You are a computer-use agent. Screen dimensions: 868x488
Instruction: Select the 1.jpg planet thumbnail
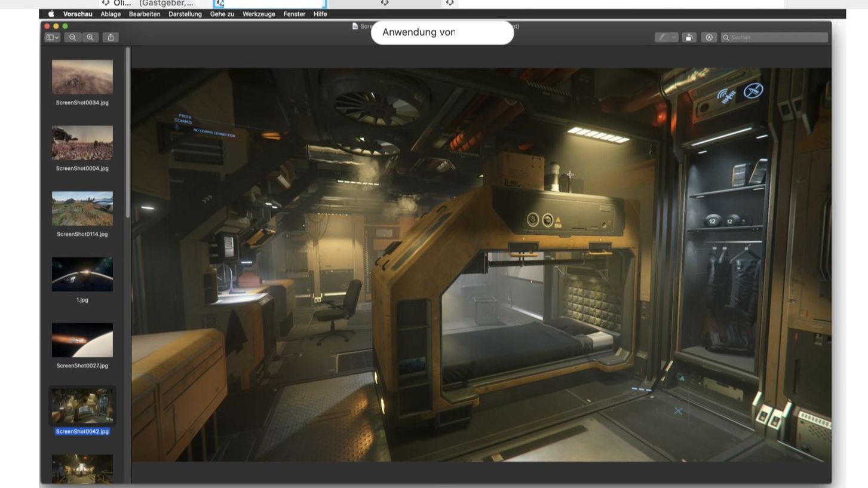point(82,274)
